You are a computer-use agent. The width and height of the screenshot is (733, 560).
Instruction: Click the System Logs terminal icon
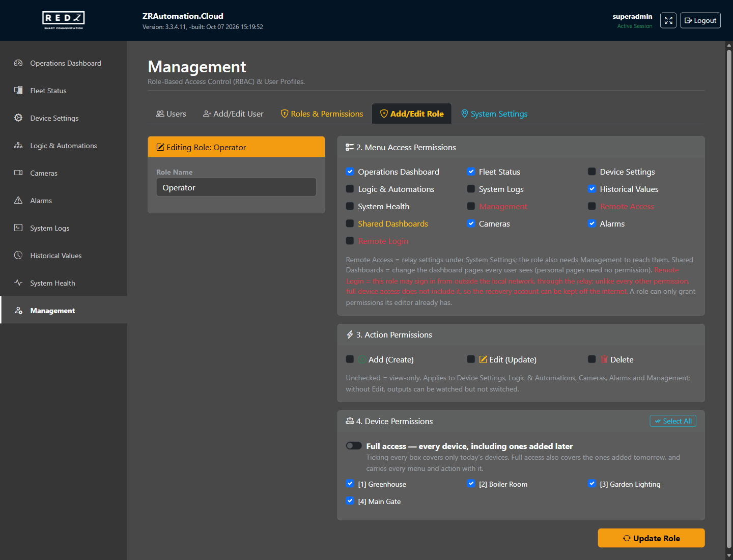(x=18, y=228)
